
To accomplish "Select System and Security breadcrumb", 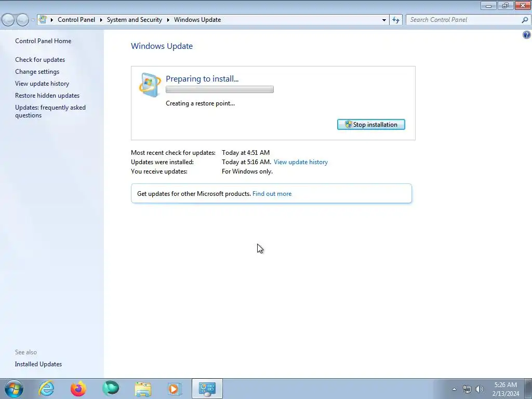I will 135,20.
